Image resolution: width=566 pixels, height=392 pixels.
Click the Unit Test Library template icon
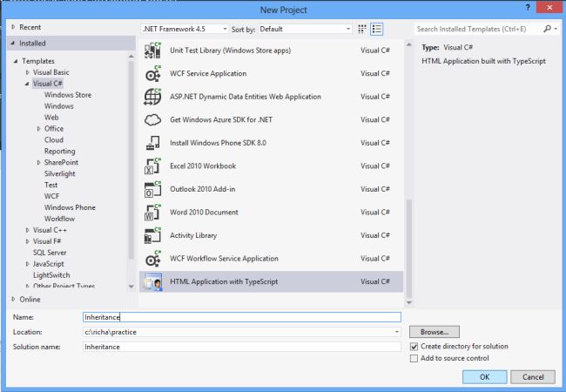[x=152, y=51]
